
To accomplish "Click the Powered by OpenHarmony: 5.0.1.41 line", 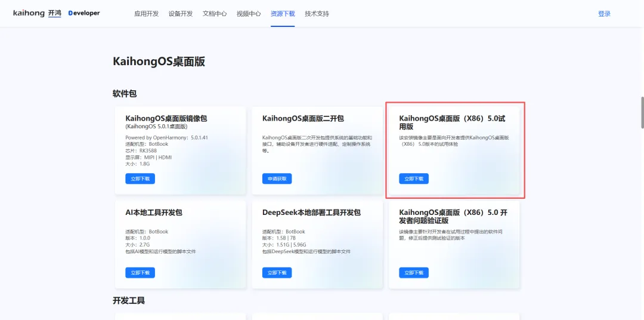I will [x=166, y=137].
